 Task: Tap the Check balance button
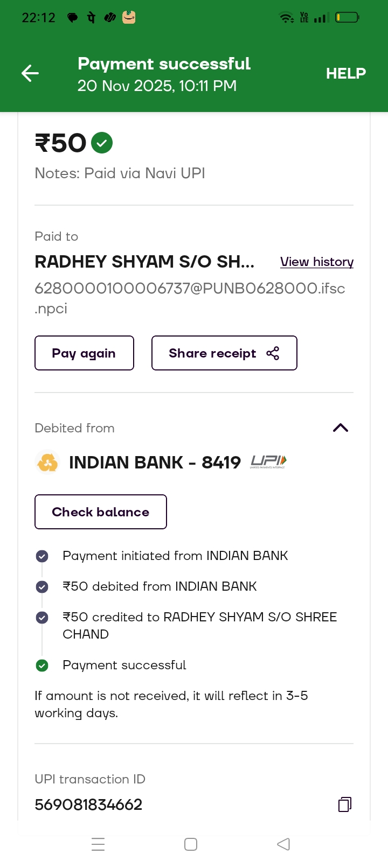pyautogui.click(x=101, y=512)
